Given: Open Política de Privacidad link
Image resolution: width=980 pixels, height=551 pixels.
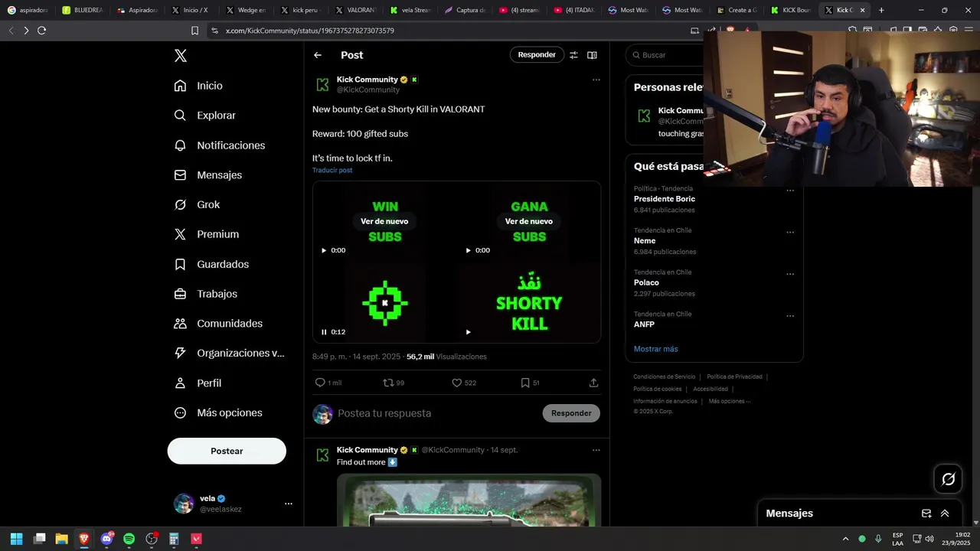Looking at the screenshot, I should click(734, 377).
